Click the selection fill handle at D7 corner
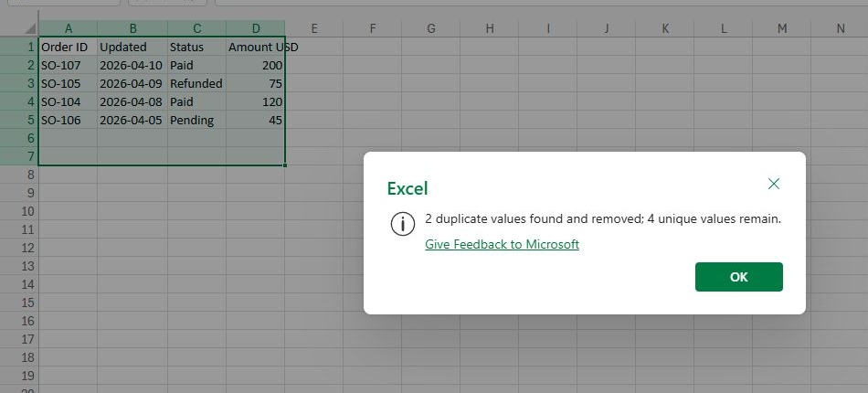The image size is (868, 393). 284,165
